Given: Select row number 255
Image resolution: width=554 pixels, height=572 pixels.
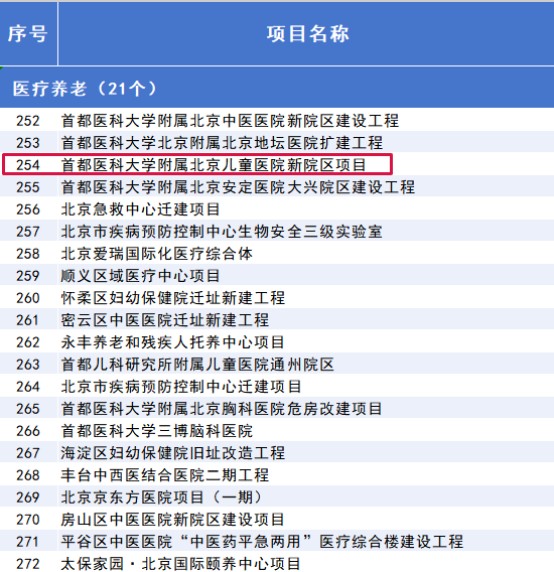Looking at the screenshot, I should [x=28, y=187].
